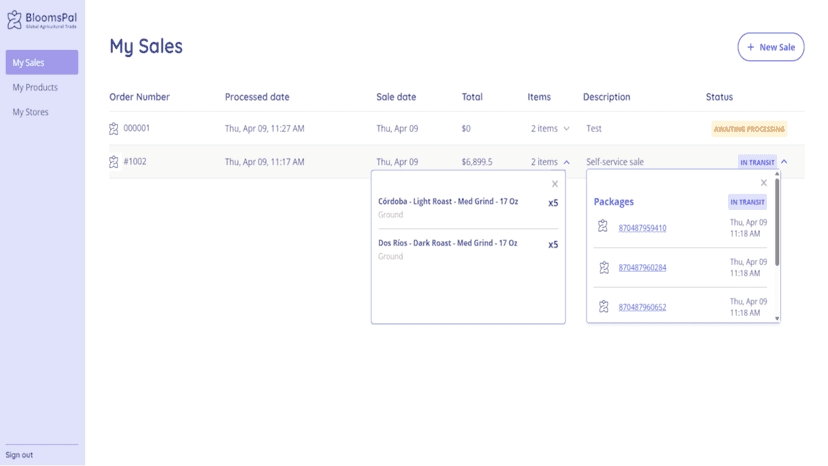Close the Packages popup

tap(764, 183)
